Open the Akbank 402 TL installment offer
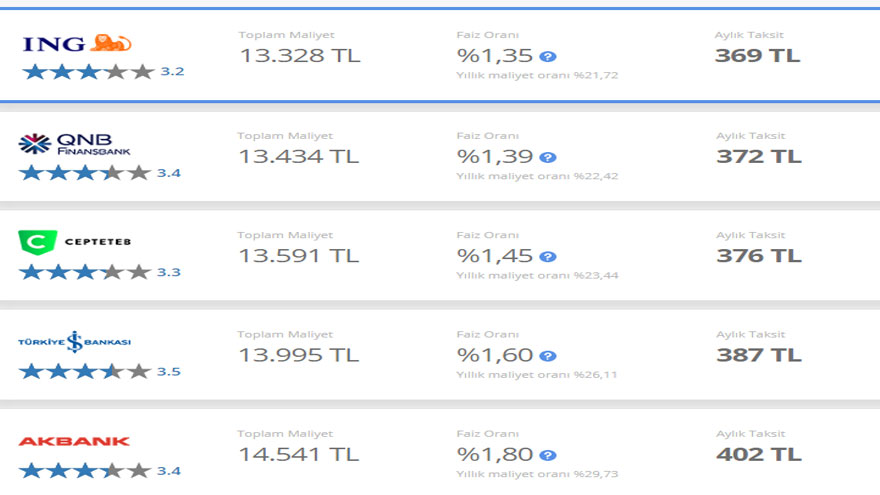 759,454
